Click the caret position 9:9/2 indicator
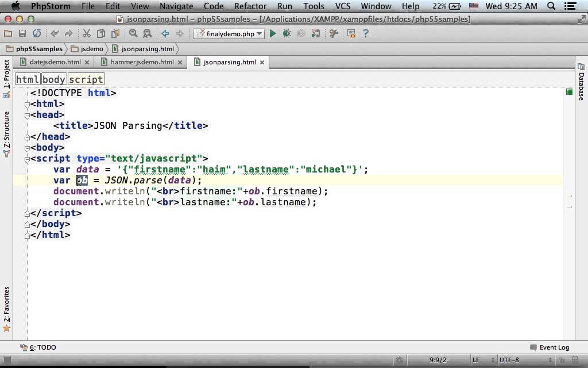 click(x=438, y=360)
